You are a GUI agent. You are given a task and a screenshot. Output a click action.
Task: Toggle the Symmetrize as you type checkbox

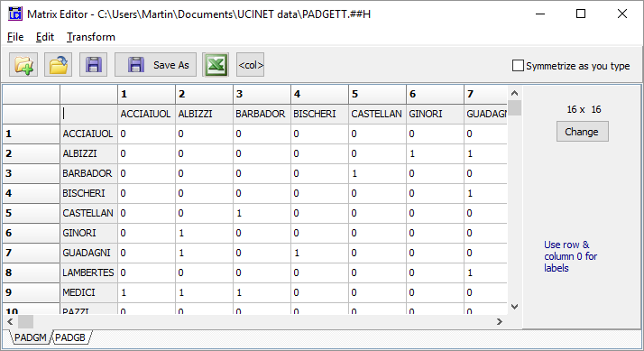pyautogui.click(x=518, y=65)
